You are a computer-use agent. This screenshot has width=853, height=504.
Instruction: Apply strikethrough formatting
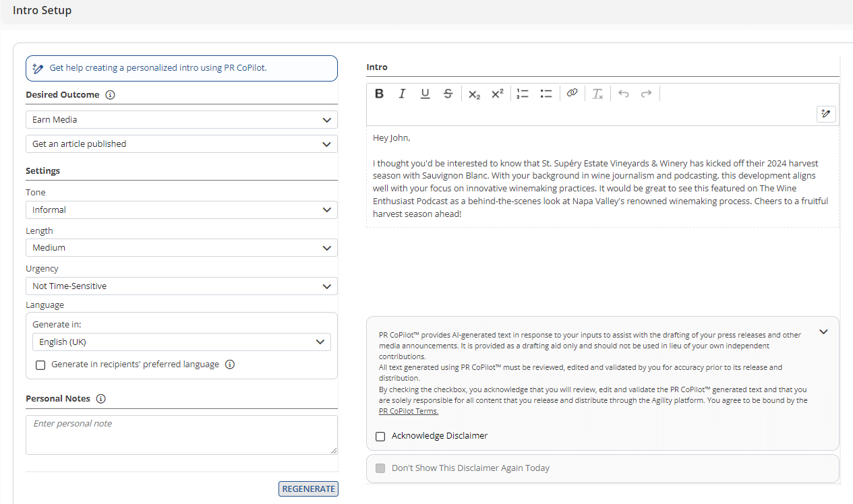448,94
